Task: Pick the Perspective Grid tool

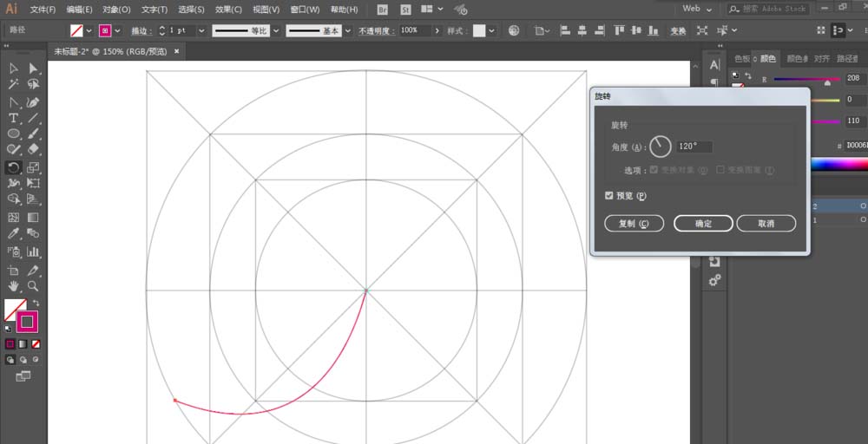Action: pos(33,199)
